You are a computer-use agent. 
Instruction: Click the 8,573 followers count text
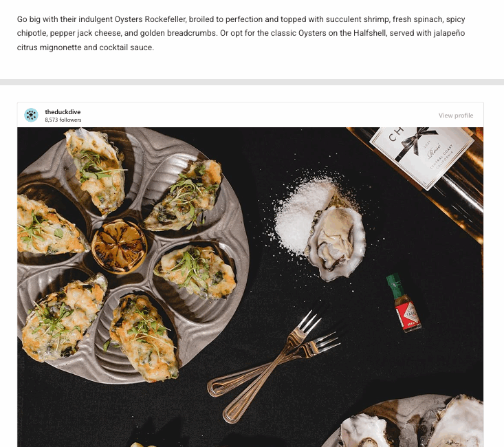pos(63,120)
